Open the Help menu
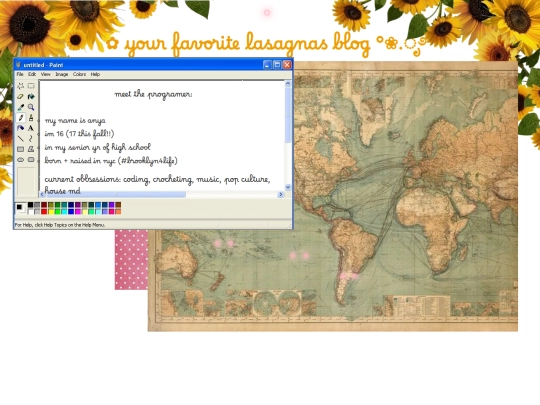 tap(95, 74)
